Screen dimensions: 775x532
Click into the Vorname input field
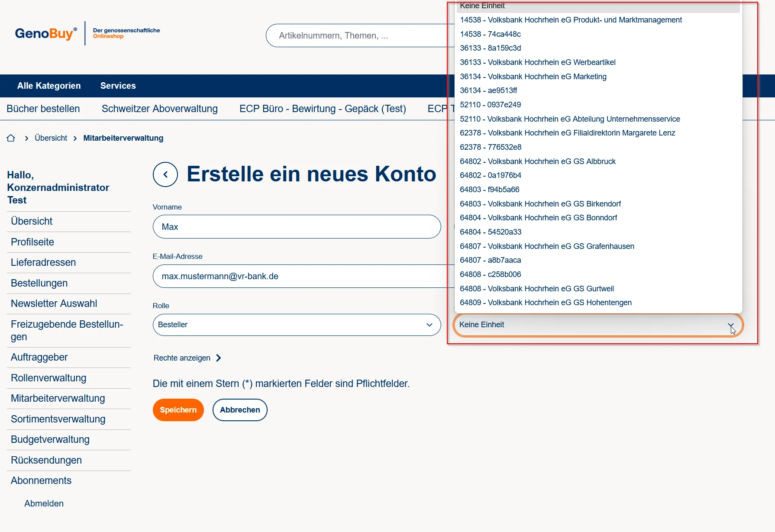297,227
